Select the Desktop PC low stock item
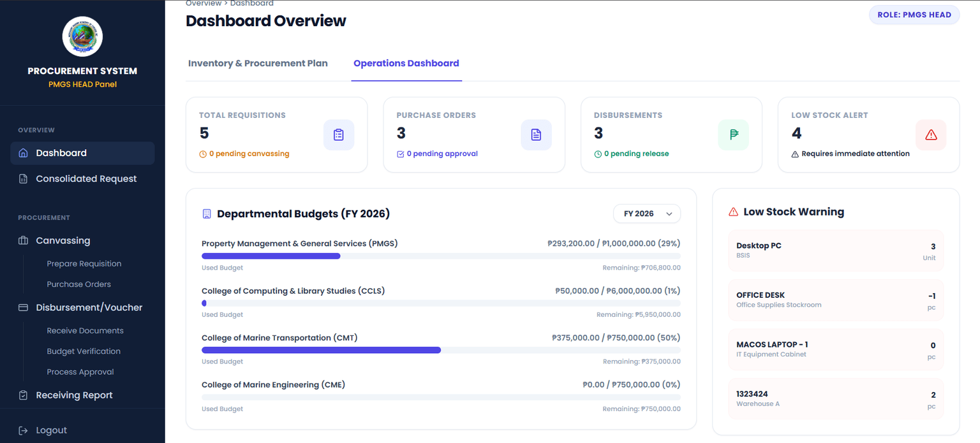 pyautogui.click(x=836, y=251)
